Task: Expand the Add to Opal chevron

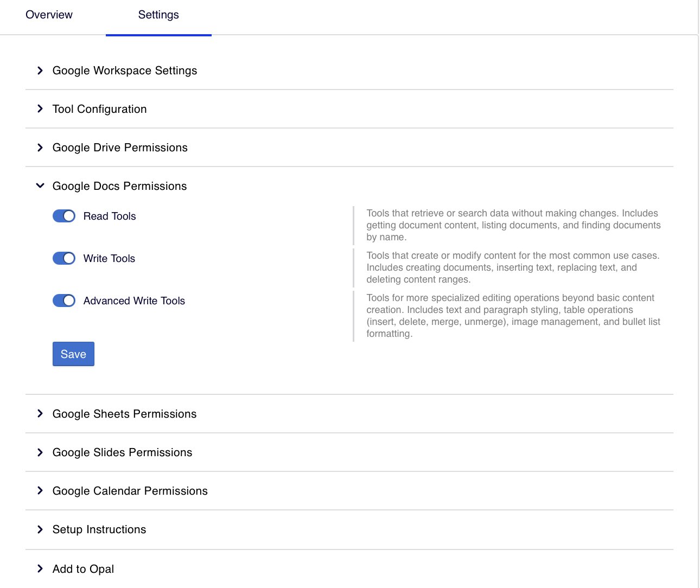Action: point(40,569)
